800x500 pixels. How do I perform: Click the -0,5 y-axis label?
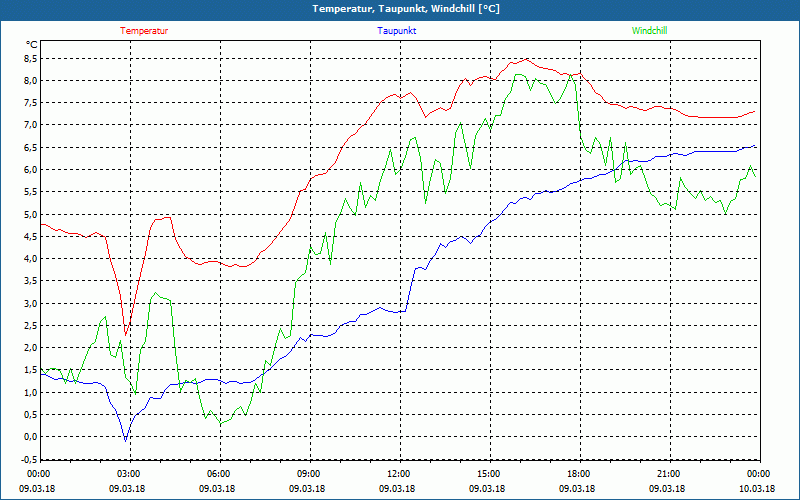tap(27, 460)
